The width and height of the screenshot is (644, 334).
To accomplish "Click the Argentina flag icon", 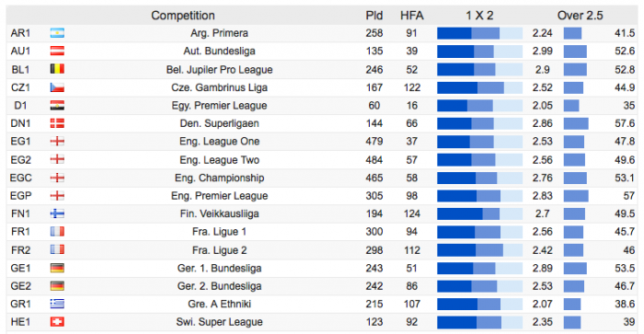I will [x=57, y=33].
